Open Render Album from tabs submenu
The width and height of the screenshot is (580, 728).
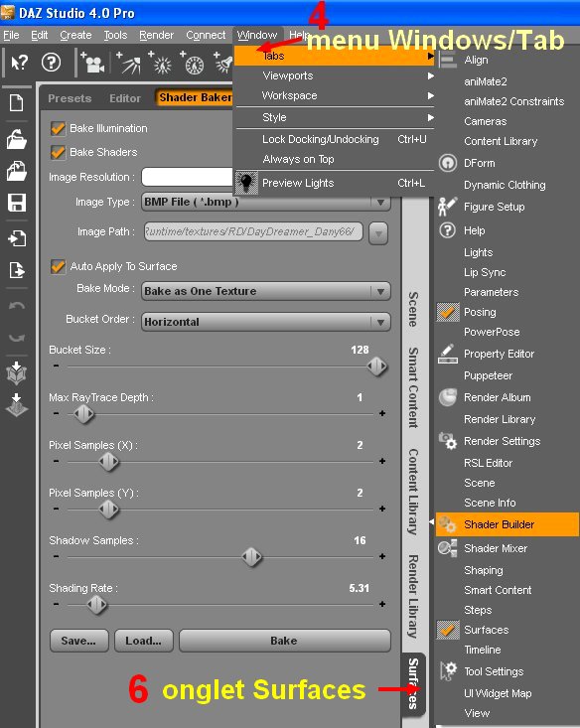coord(497,397)
